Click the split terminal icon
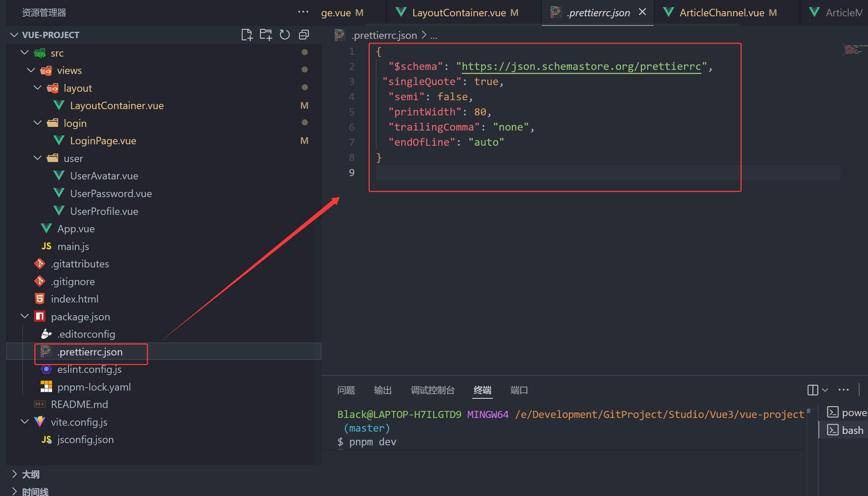 (x=813, y=390)
